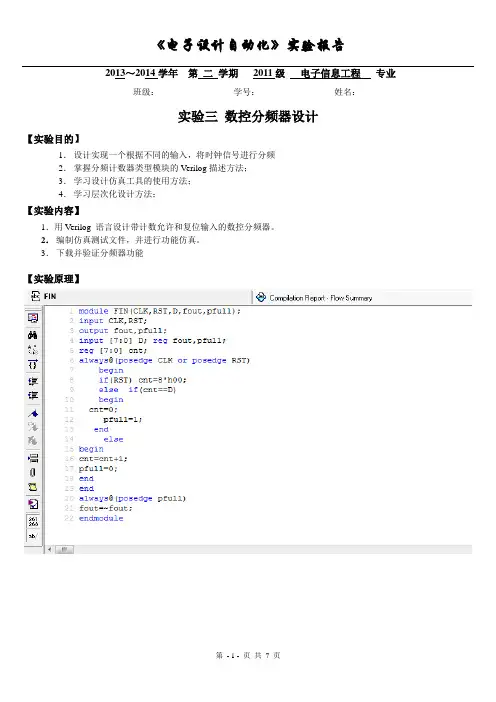Toggle line numbers display (261 265 icon)
This screenshot has width=496, height=702.
33,521
